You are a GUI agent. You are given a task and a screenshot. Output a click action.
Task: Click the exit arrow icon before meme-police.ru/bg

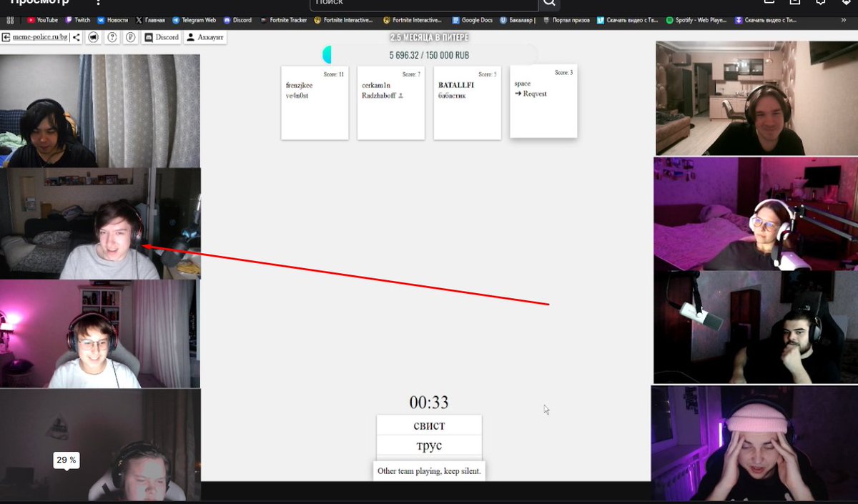6,37
